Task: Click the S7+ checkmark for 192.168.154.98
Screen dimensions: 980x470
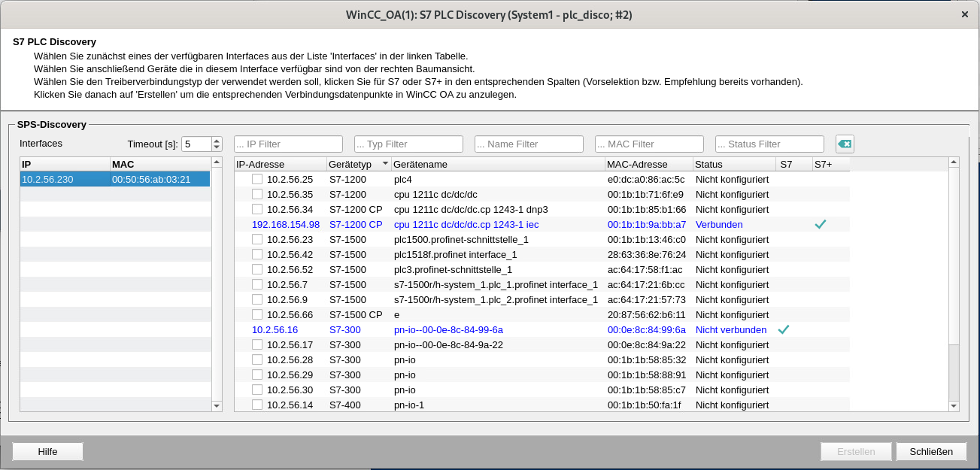Action: pyautogui.click(x=821, y=224)
